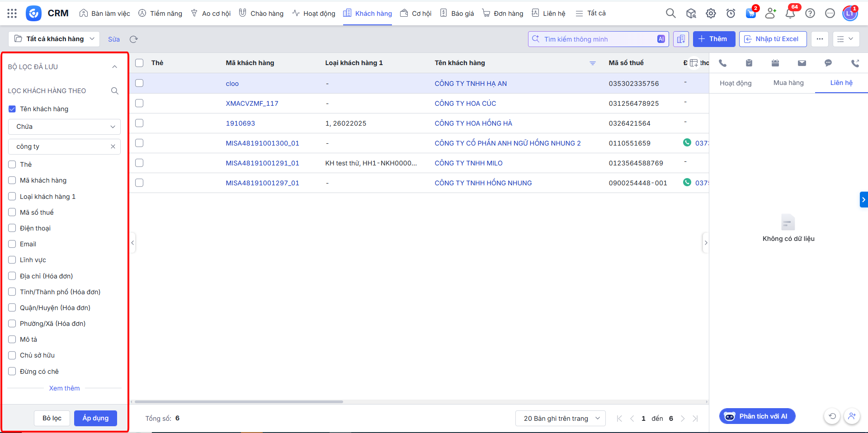Viewport: 868px width, 433px height.
Task: Open the Tất cả khách hàng dropdown
Action: (x=54, y=39)
